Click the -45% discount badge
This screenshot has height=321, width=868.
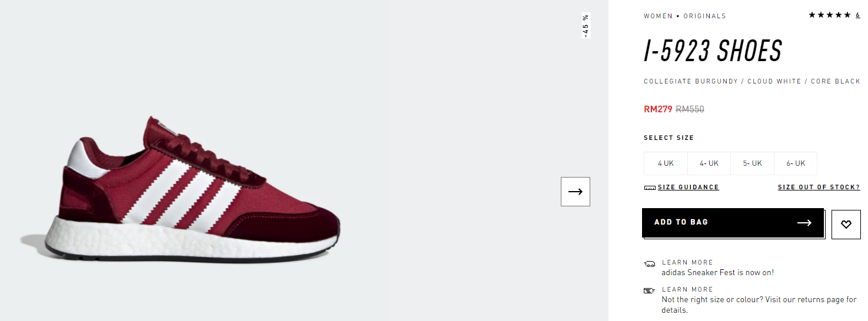586,25
